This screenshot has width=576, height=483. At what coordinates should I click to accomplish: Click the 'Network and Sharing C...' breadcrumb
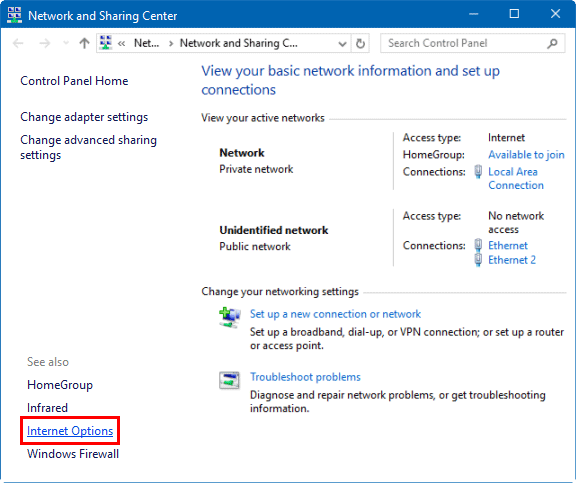tap(238, 43)
